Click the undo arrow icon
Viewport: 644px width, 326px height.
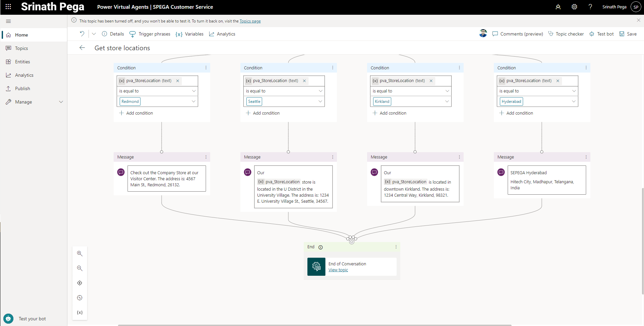coord(82,34)
